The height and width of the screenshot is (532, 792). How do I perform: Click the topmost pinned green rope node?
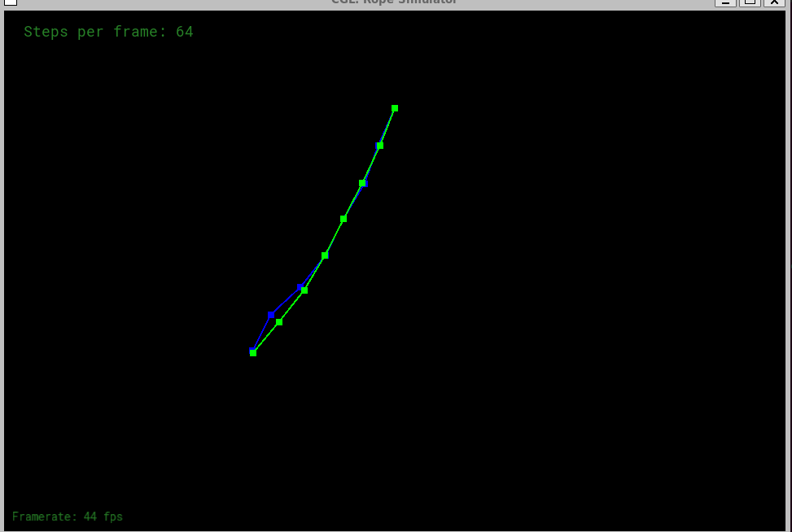click(x=395, y=108)
